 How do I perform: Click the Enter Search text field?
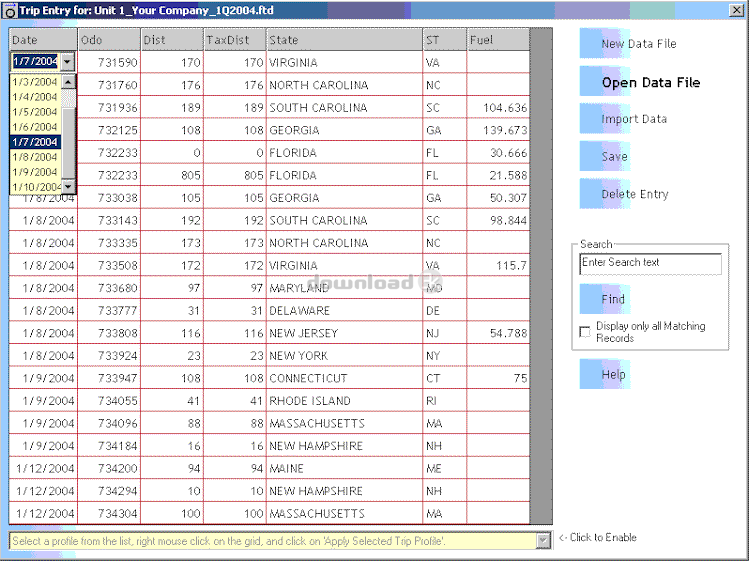point(651,264)
